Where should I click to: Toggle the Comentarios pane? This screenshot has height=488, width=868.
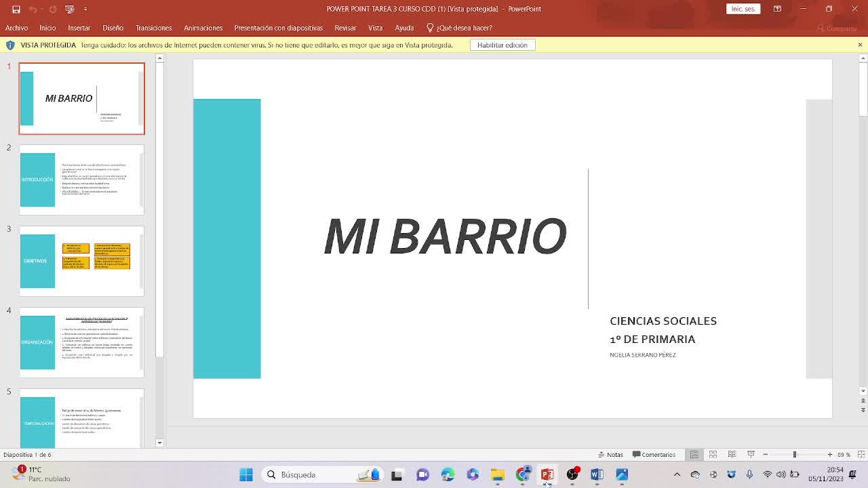pos(654,455)
